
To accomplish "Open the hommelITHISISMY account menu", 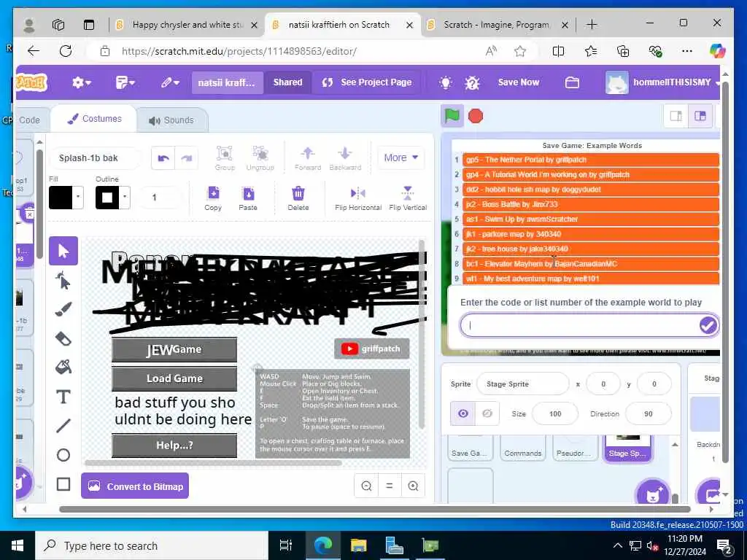I will (663, 82).
